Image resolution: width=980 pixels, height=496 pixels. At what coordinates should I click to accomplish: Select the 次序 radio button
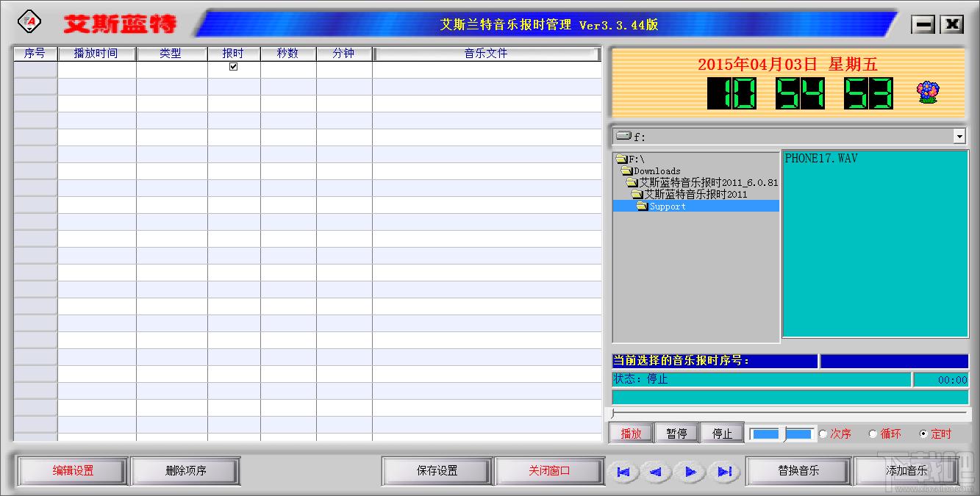click(823, 434)
